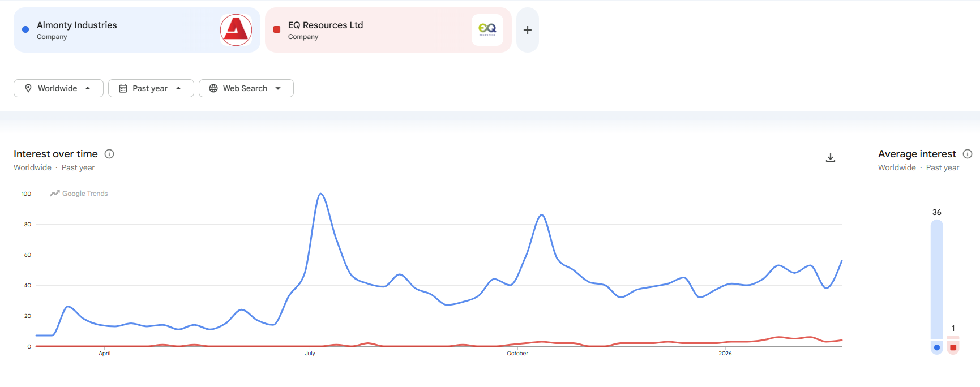This screenshot has width=980, height=387.
Task: Click the EQ Resources Ltd logo
Action: pos(487,30)
